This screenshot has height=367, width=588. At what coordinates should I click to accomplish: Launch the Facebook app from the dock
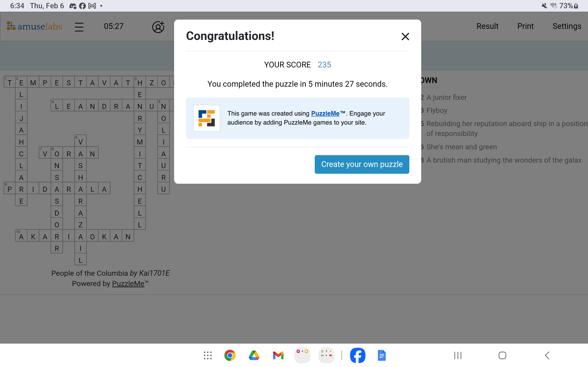click(357, 355)
